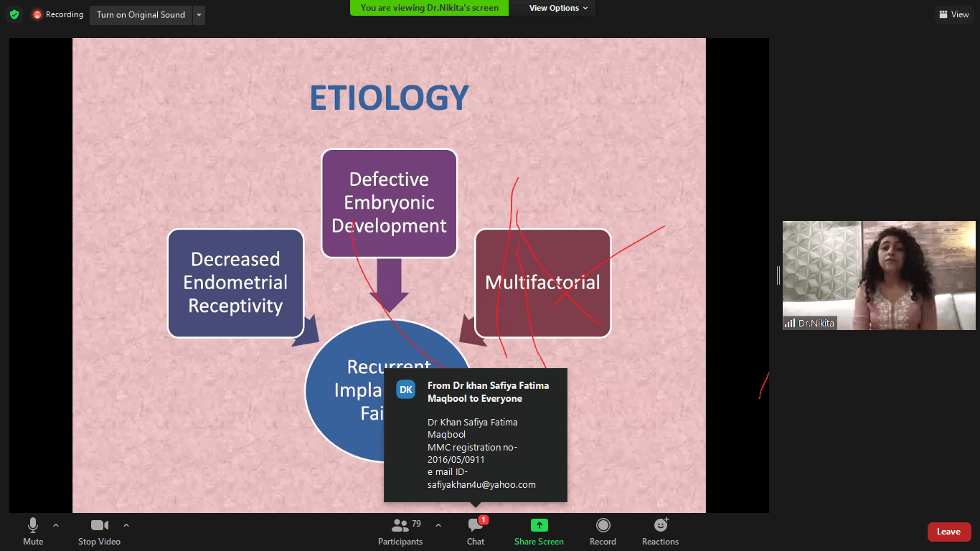980x551 pixels.
Task: Click the red Leave button
Action: coord(948,532)
